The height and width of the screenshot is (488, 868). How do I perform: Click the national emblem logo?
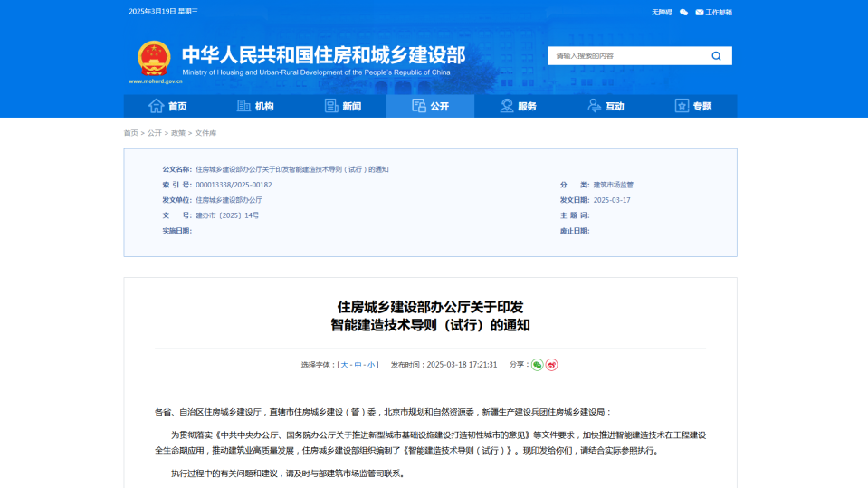(153, 58)
